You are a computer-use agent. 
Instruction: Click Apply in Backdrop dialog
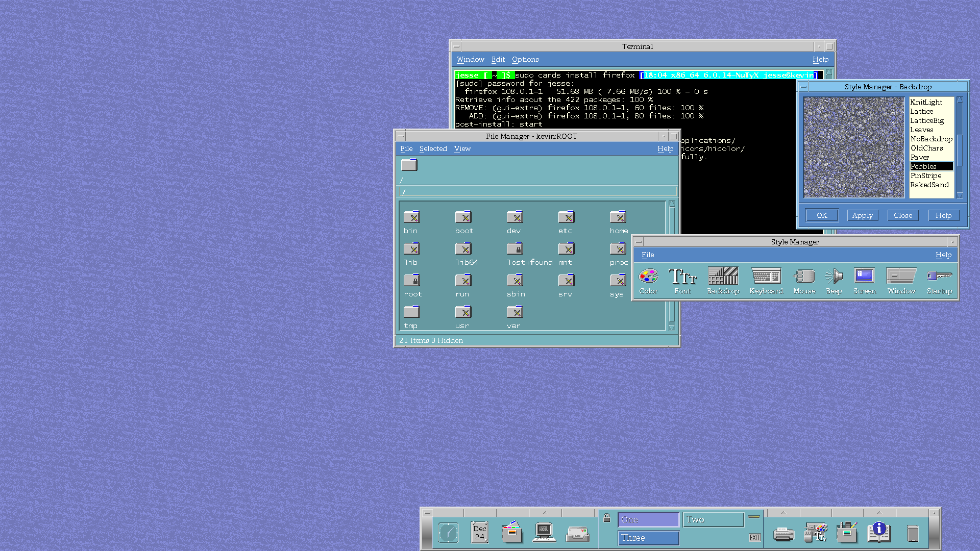coord(863,215)
